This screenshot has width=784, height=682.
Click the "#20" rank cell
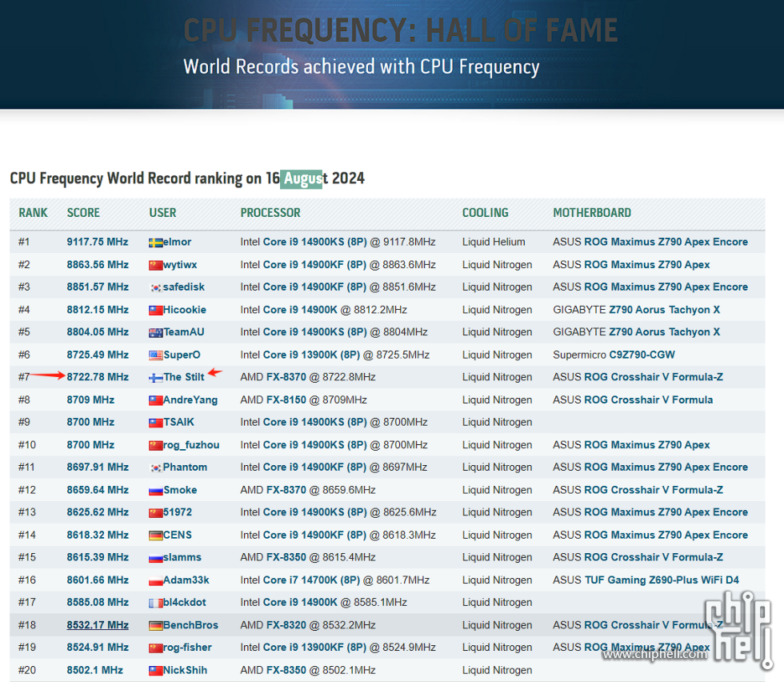[27, 670]
